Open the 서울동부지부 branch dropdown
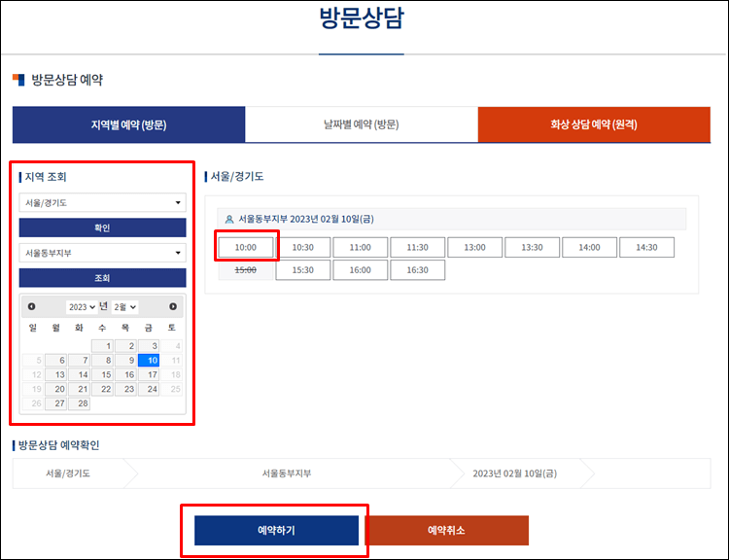The height and width of the screenshot is (560, 729). coord(102,253)
